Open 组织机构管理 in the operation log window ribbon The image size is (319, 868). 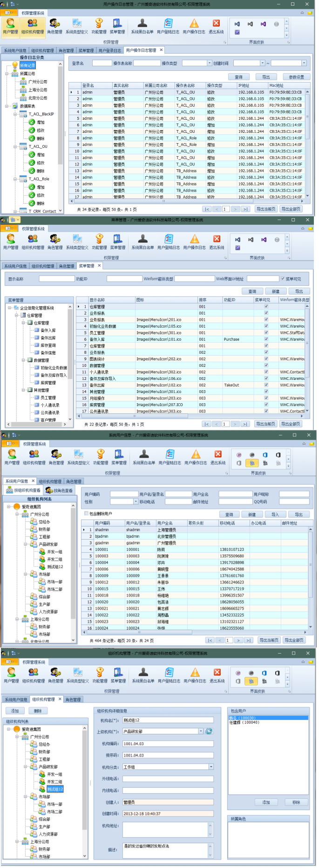32,27
